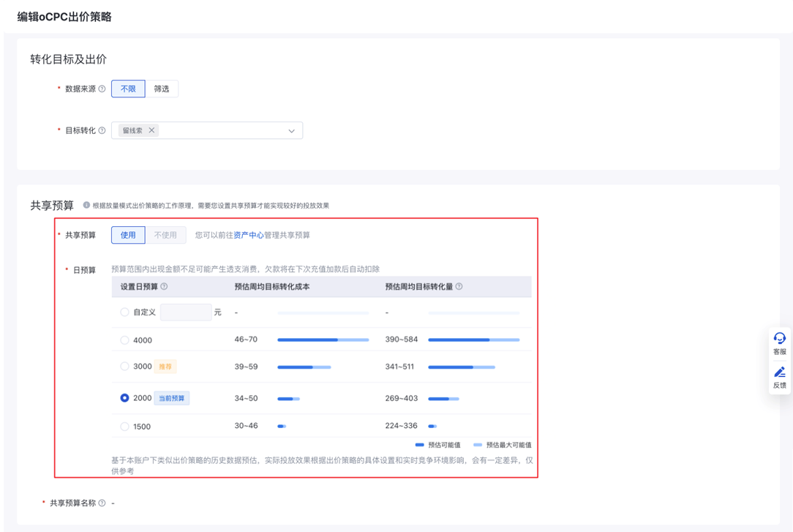Image resolution: width=793 pixels, height=532 pixels.
Task: Choose 不使用 for shared budget
Action: click(165, 236)
